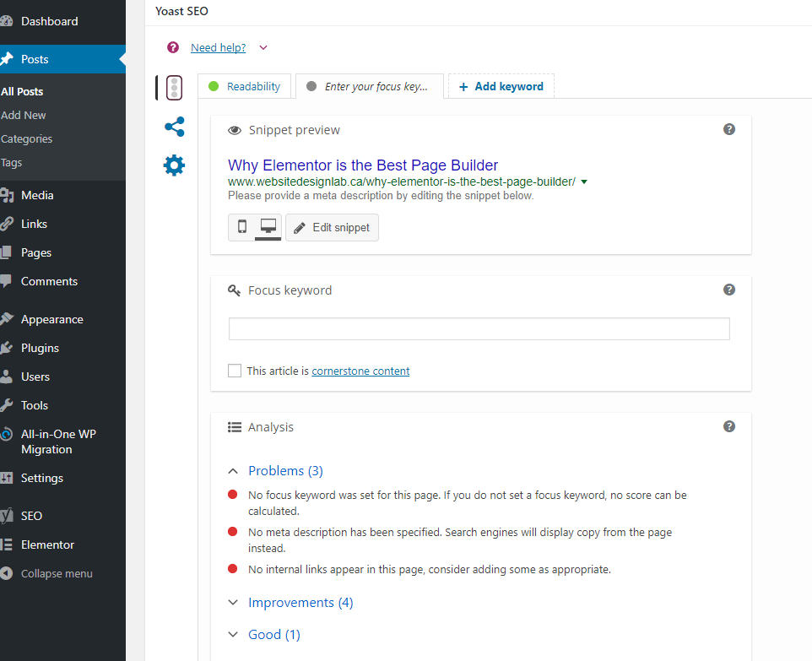Expand the Need help chevron
This screenshot has width=812, height=661.
[263, 47]
